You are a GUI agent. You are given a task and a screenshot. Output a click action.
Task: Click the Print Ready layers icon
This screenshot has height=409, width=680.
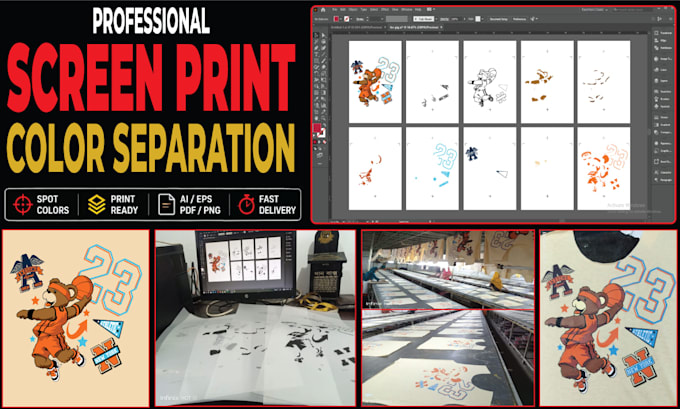pyautogui.click(x=96, y=204)
